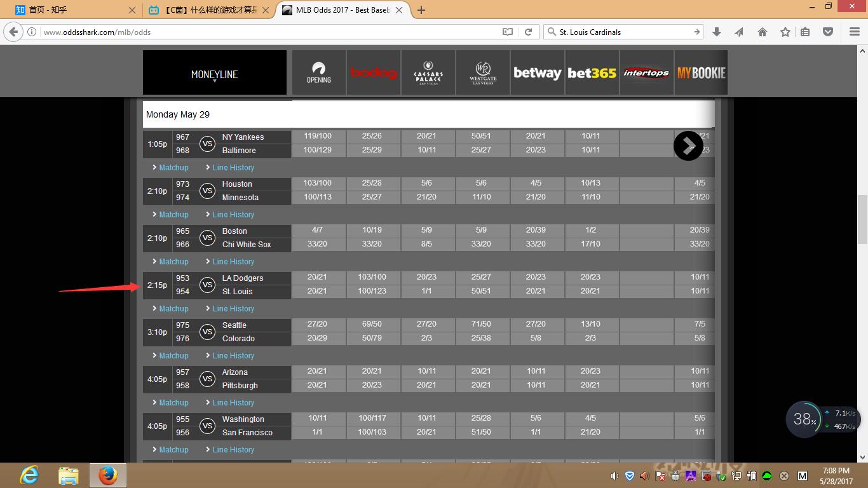
Task: Open the downloads arrow in the toolbar
Action: [716, 32]
